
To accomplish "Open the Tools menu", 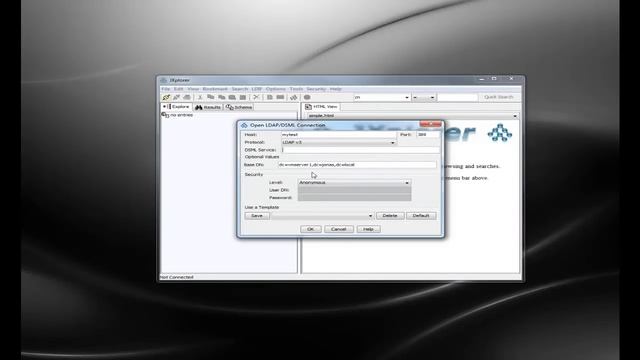I will tap(296, 89).
